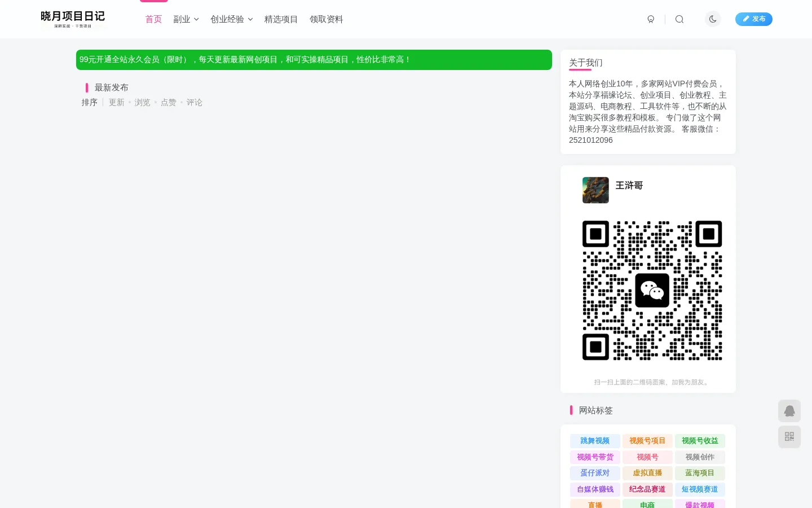Select the 自媒体赚钱 tag
812x508 pixels.
point(595,489)
